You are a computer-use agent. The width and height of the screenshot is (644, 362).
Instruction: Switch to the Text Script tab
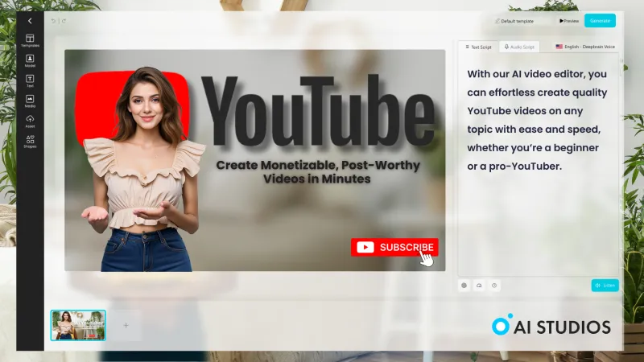(478, 47)
